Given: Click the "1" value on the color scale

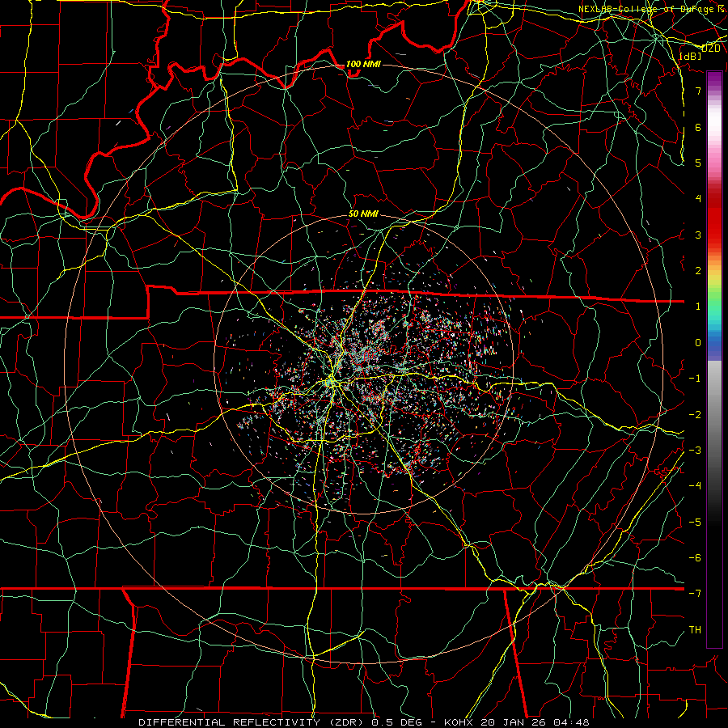Looking at the screenshot, I should 698,307.
